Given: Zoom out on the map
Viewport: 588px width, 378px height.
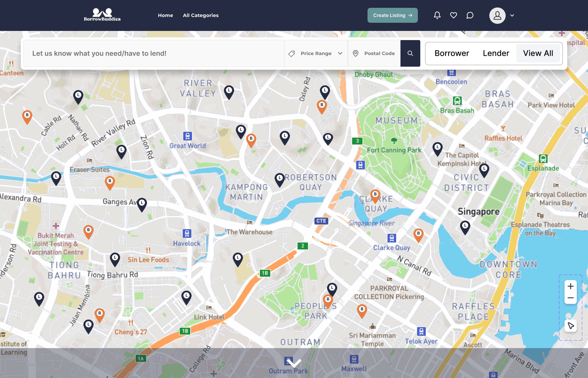Looking at the screenshot, I should (571, 298).
